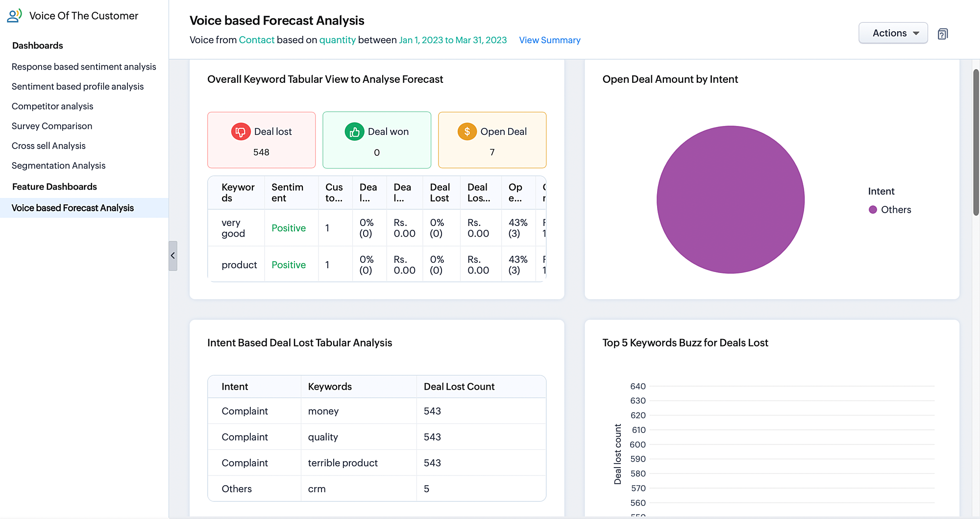The height and width of the screenshot is (519, 980).
Task: Change the Contact voice source selector
Action: pos(257,40)
